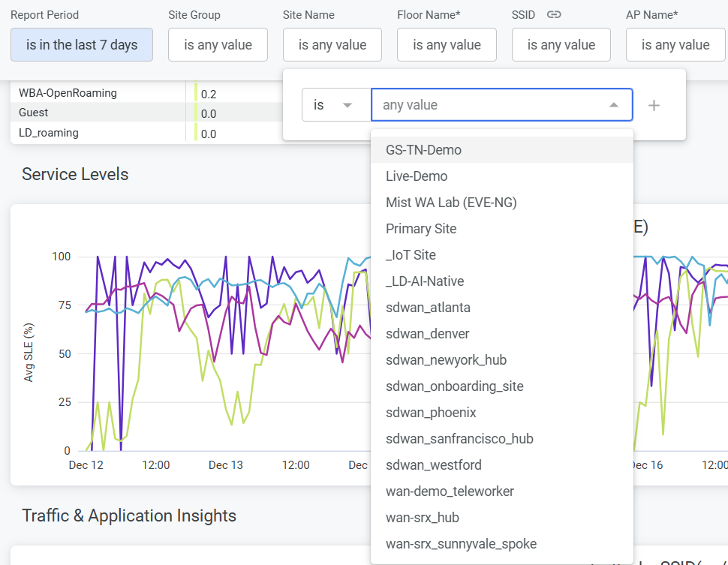Pick Primary Site from dropdown list

point(421,229)
